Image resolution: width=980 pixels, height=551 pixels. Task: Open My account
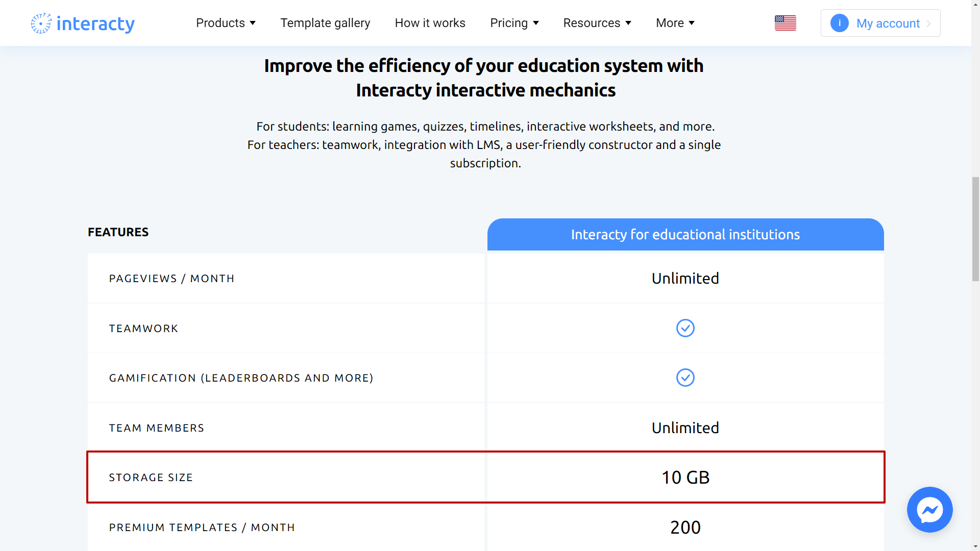888,23
